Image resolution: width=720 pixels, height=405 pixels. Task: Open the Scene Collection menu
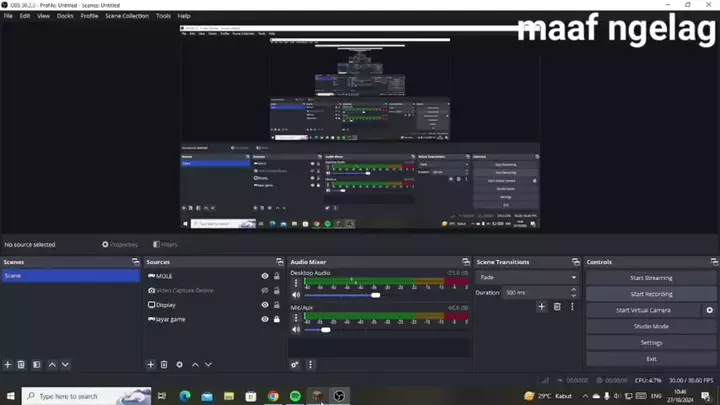pos(127,16)
